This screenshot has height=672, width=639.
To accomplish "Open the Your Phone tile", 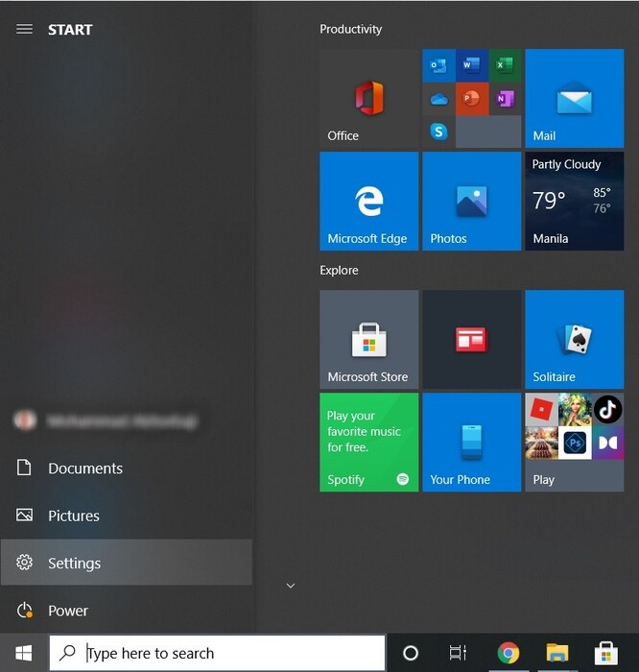I will click(471, 443).
